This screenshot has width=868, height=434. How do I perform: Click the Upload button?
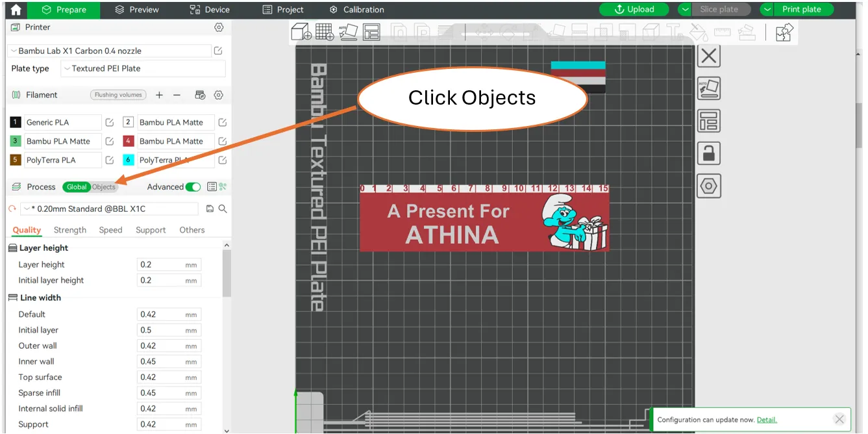[634, 10]
